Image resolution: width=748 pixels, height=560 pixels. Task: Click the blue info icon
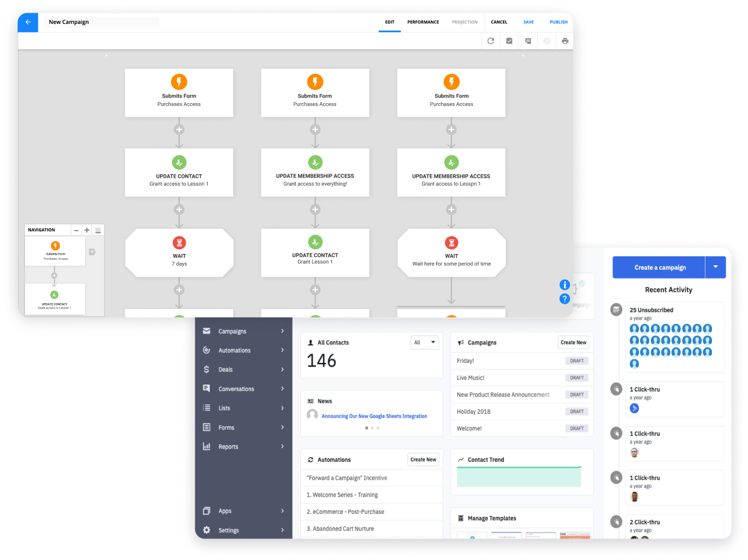564,284
